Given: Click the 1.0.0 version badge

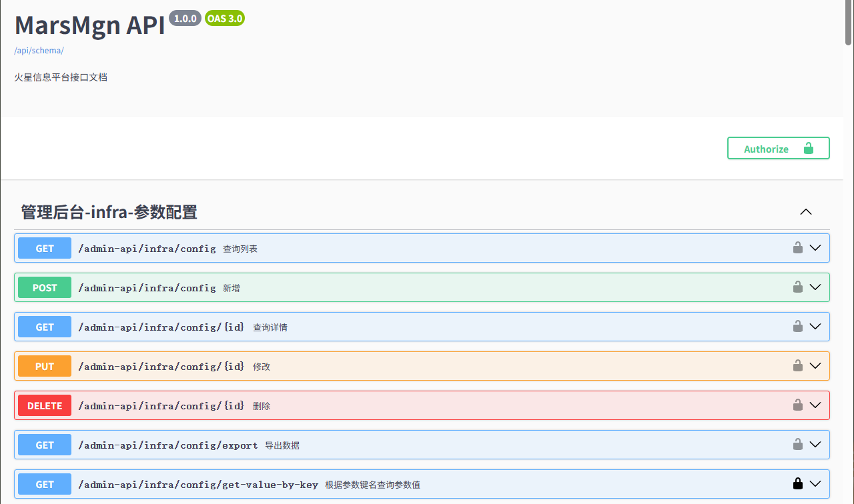Looking at the screenshot, I should pyautogui.click(x=185, y=19).
